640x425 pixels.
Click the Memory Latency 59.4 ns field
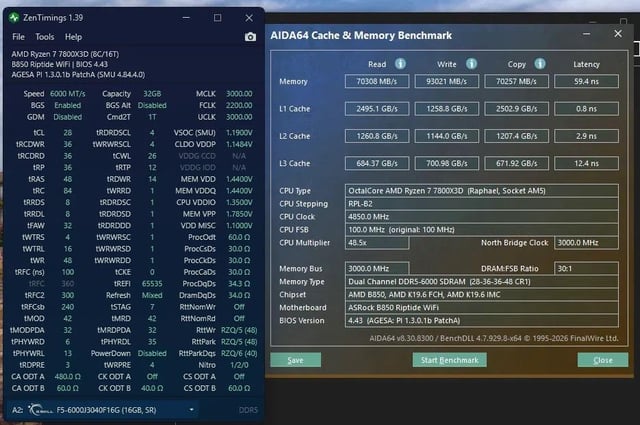point(586,81)
